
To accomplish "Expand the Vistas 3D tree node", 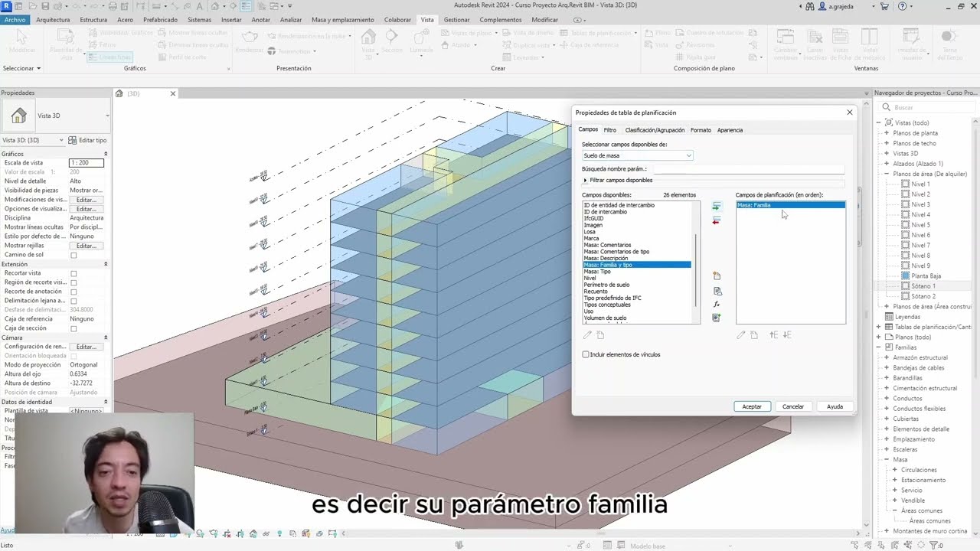I will pos(887,153).
